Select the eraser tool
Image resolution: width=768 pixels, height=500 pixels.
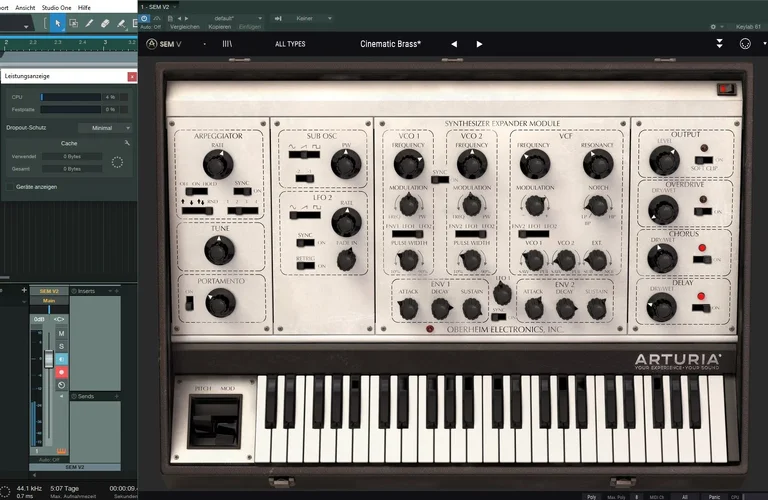tap(107, 23)
